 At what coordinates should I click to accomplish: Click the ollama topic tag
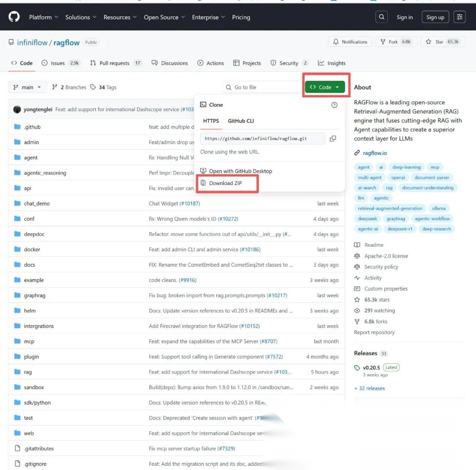(439, 208)
